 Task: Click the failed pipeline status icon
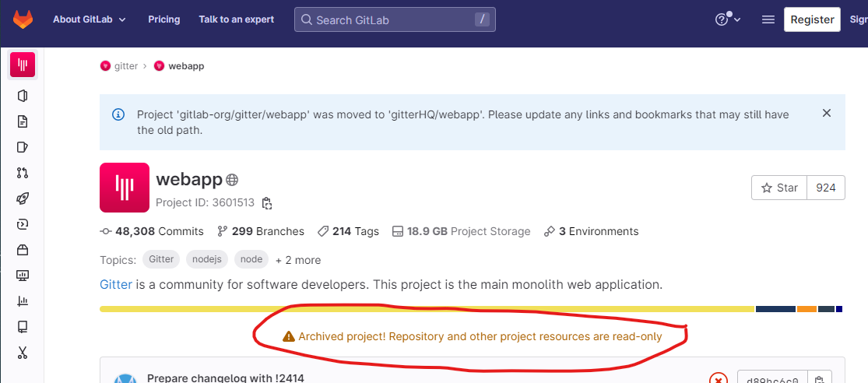tap(718, 380)
